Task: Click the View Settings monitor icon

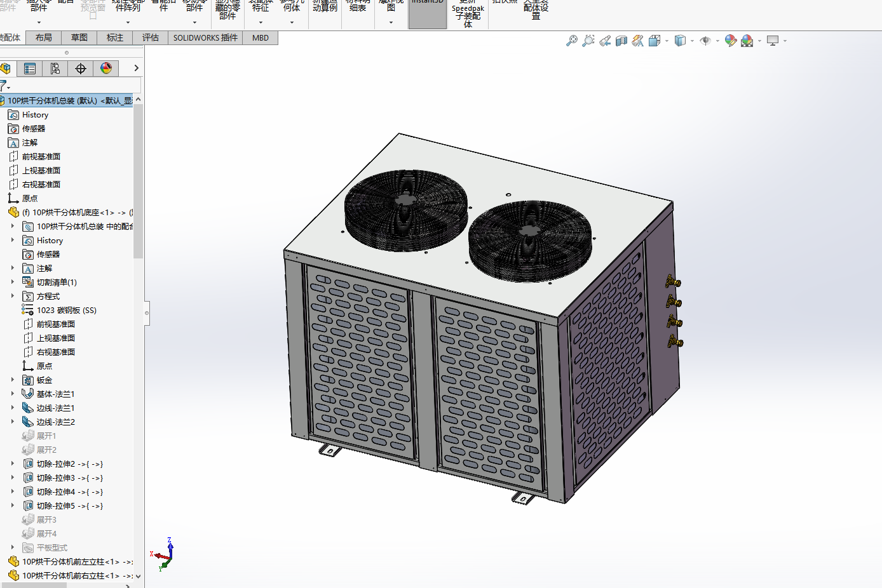Action: (x=773, y=41)
